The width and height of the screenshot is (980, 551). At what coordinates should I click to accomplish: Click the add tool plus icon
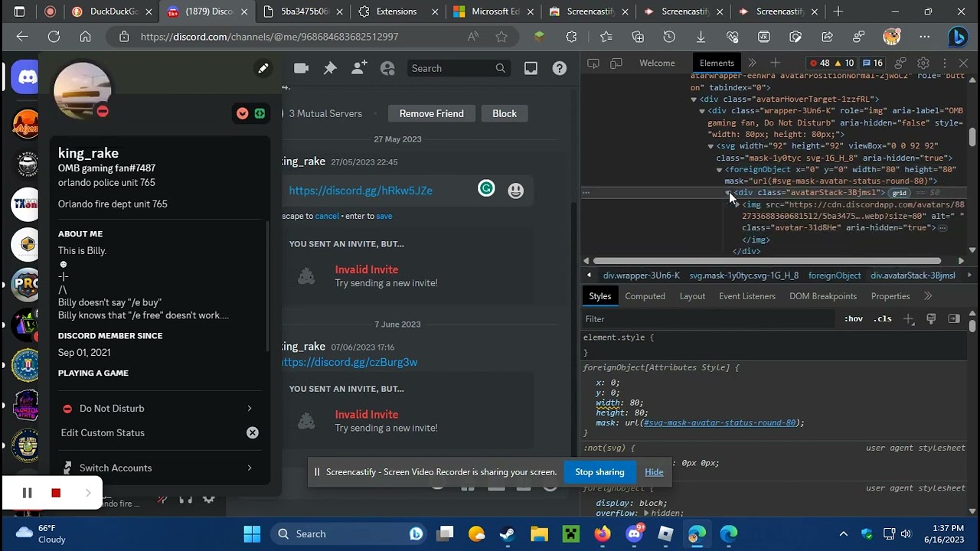click(775, 63)
